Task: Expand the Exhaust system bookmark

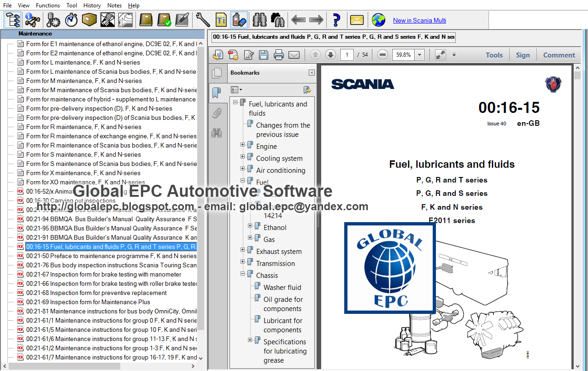Action: (243, 250)
